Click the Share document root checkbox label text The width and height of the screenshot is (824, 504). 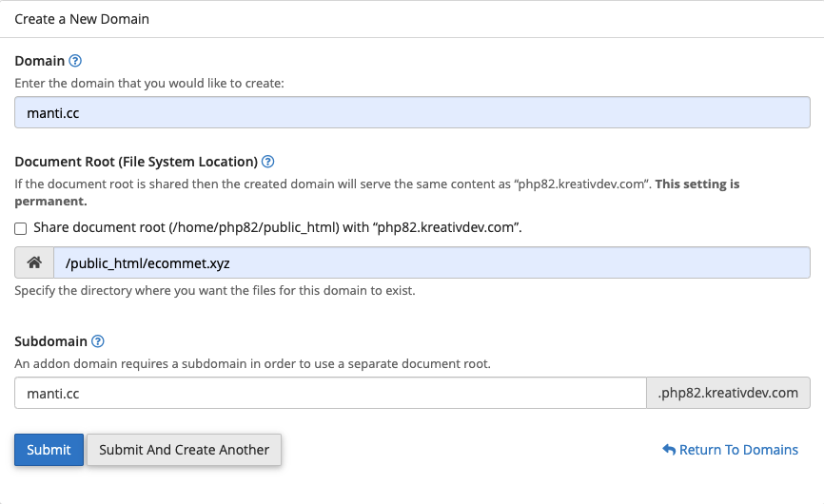(x=278, y=228)
